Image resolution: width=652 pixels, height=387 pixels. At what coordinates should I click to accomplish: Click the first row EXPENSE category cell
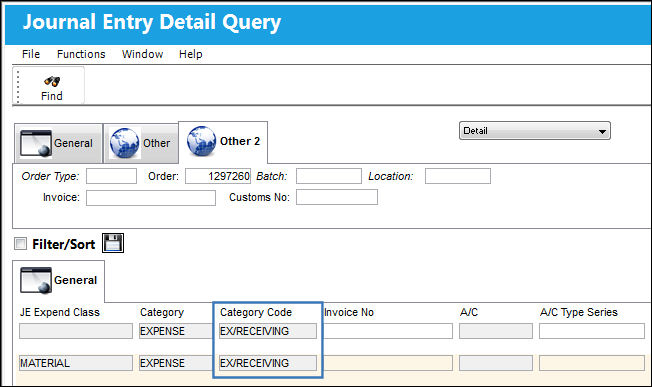pos(176,331)
